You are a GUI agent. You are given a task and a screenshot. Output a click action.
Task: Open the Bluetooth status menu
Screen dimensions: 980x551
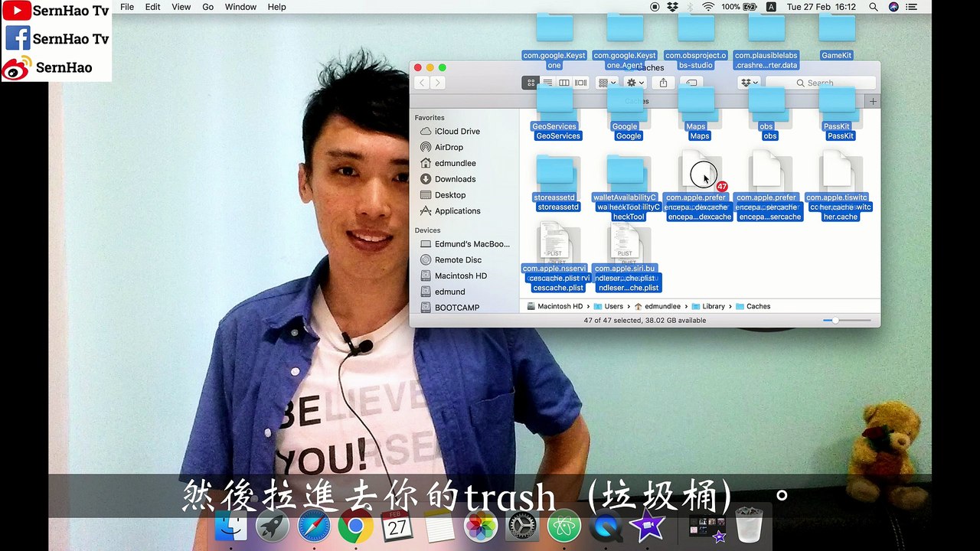690,7
